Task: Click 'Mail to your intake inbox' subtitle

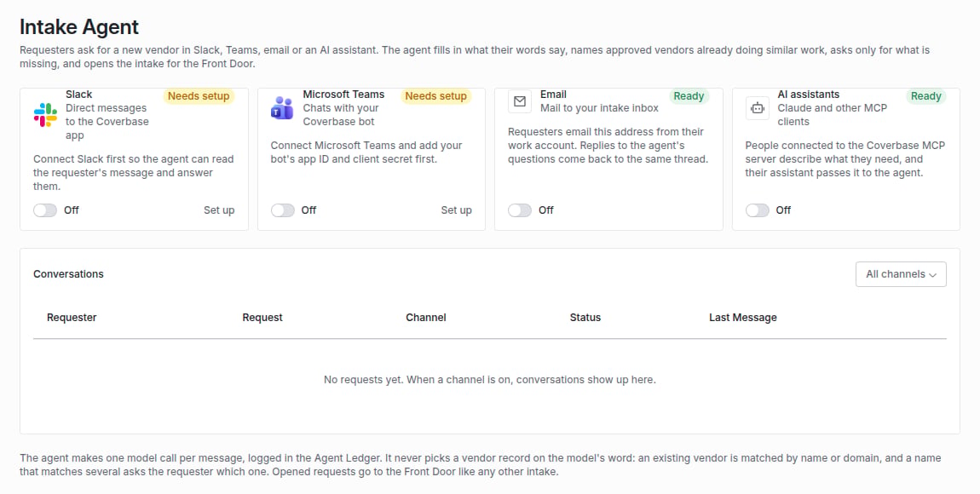Action: pyautogui.click(x=599, y=108)
